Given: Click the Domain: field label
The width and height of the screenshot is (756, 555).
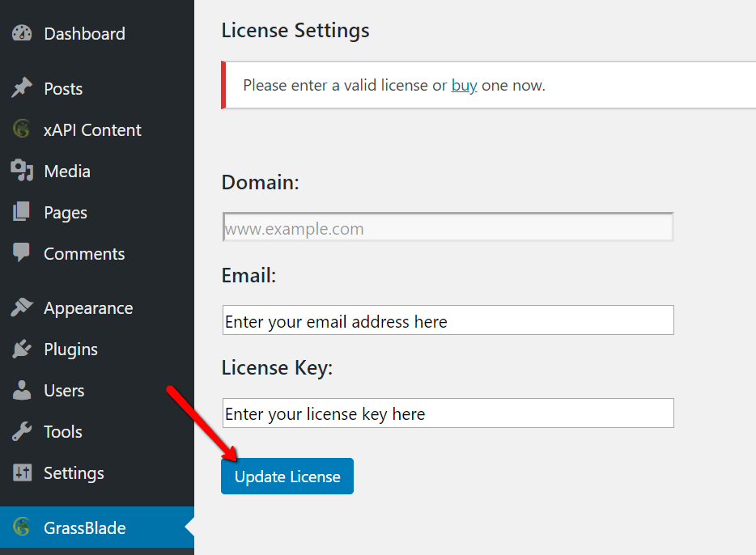Looking at the screenshot, I should [x=261, y=183].
